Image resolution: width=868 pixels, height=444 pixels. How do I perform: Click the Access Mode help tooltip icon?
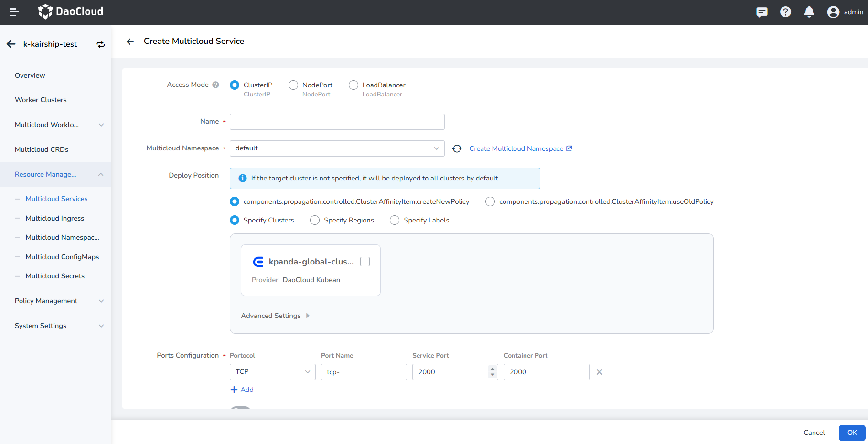click(x=215, y=85)
